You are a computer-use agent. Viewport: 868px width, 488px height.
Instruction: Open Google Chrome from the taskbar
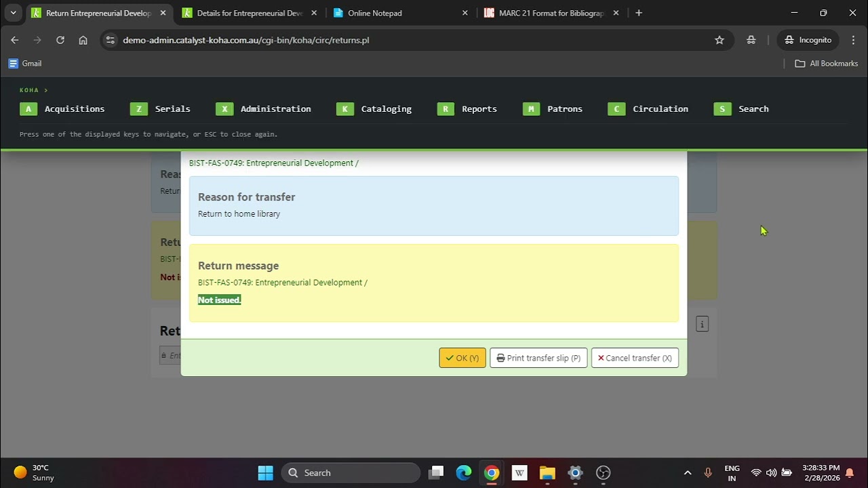coord(492,472)
